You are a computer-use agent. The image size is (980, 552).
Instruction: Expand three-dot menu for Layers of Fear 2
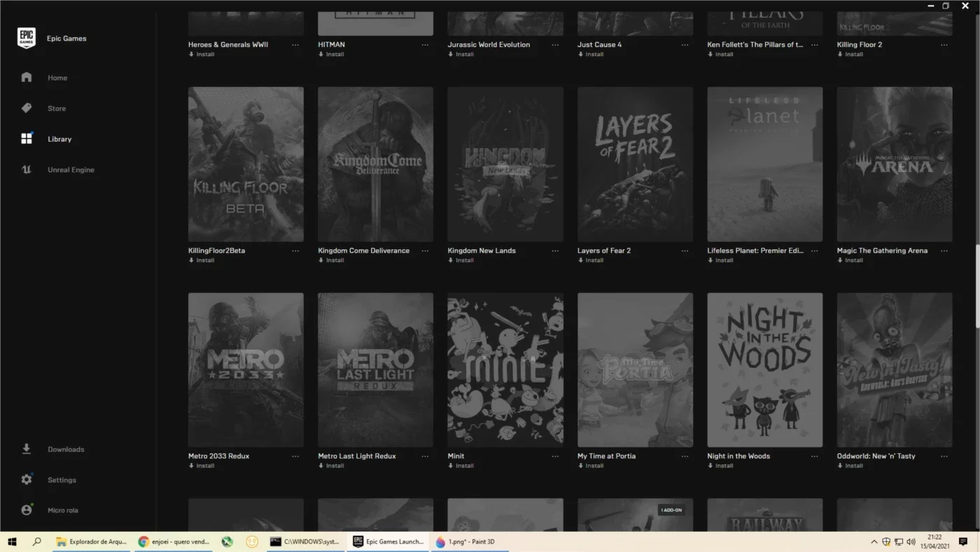[x=685, y=251]
